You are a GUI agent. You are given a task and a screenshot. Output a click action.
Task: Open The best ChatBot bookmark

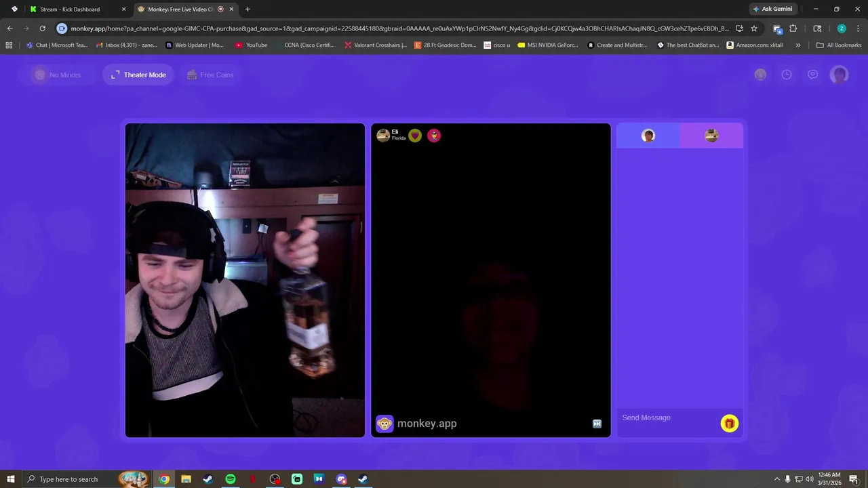tap(688, 45)
